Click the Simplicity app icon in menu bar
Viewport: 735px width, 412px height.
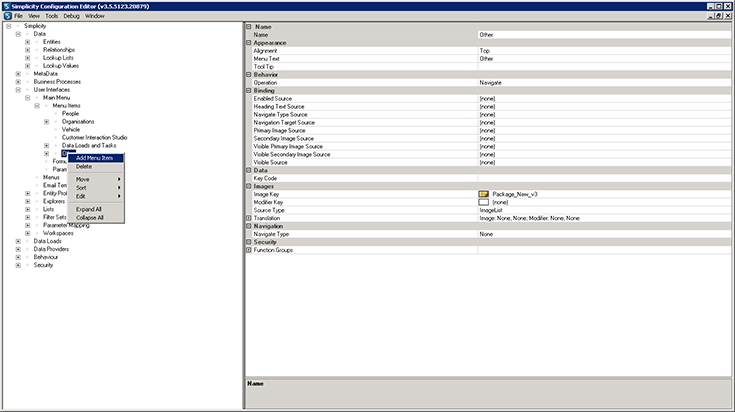8,16
